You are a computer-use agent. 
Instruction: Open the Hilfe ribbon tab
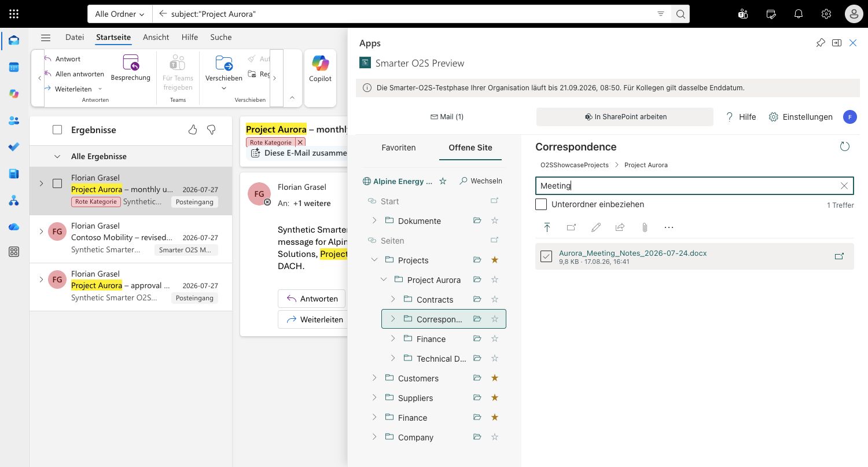point(190,37)
